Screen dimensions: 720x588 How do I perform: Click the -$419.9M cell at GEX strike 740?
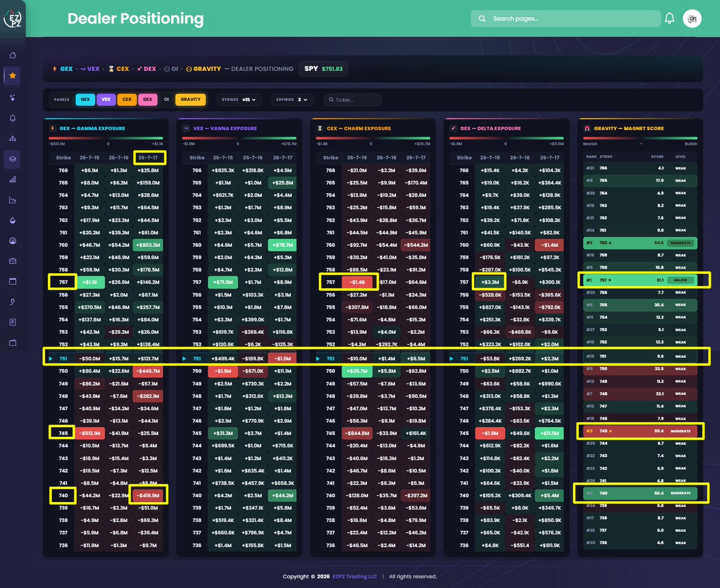click(148, 496)
